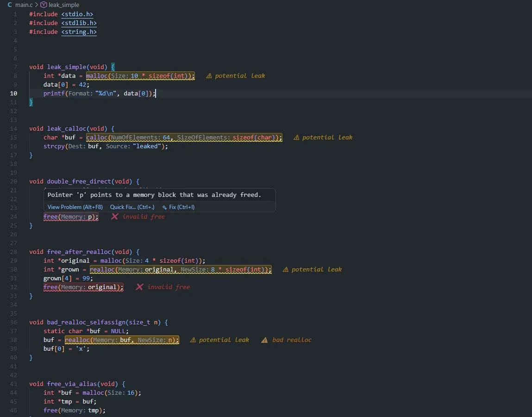Screen dimensions: 532x417
Task: Click free(Memory: original) on line 32
Action: (x=83, y=287)
